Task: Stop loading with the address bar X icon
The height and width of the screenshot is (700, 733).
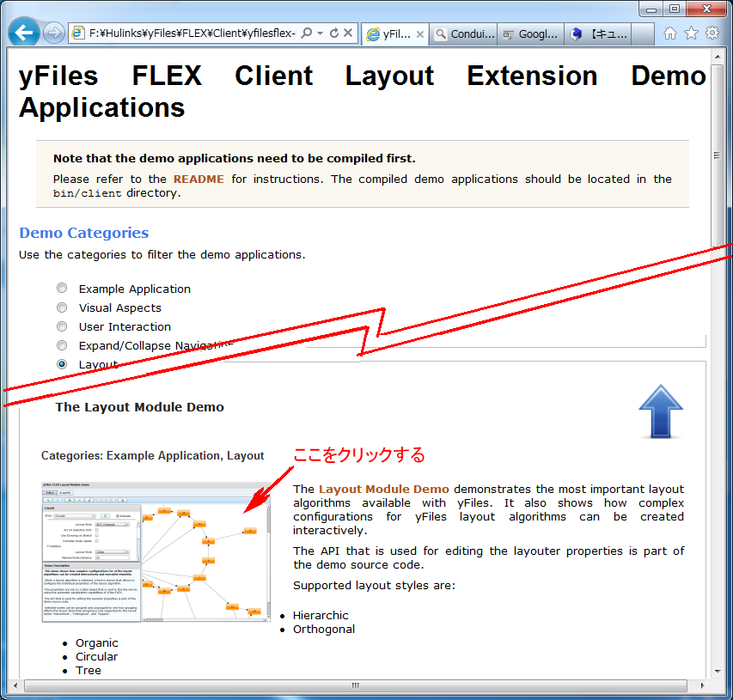Action: (348, 33)
